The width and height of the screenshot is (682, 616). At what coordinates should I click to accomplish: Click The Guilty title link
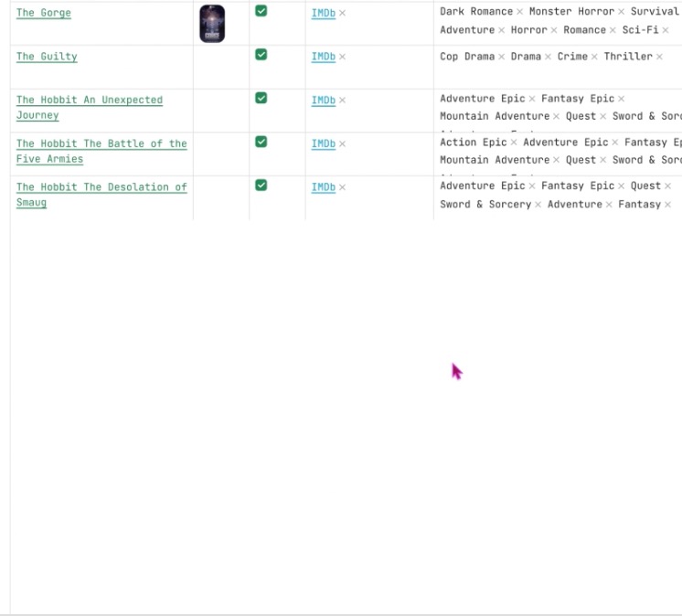coord(47,57)
